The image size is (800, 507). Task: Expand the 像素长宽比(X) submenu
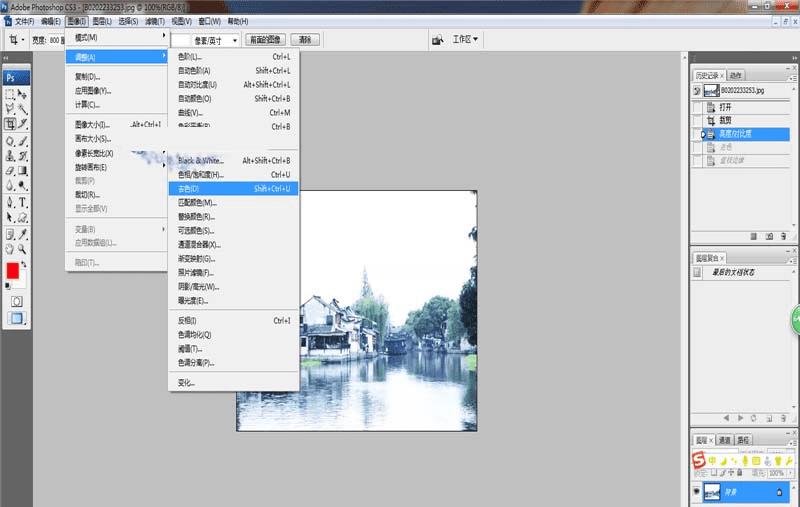[117, 153]
